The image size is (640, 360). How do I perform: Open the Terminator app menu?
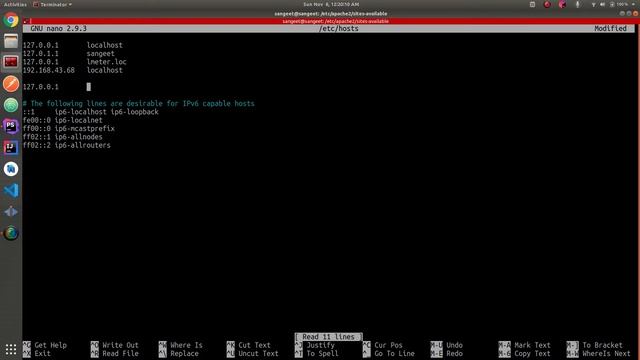point(52,4)
